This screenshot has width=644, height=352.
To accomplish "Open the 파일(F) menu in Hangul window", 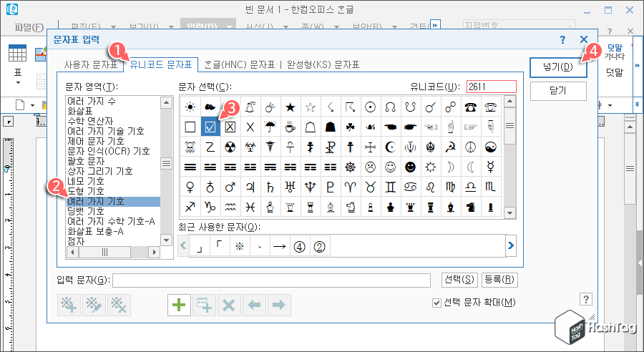I will pyautogui.click(x=29, y=27).
